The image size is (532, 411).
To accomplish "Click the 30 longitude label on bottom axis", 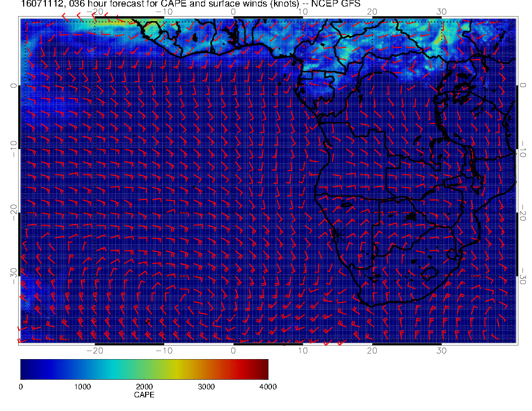I will tap(441, 351).
